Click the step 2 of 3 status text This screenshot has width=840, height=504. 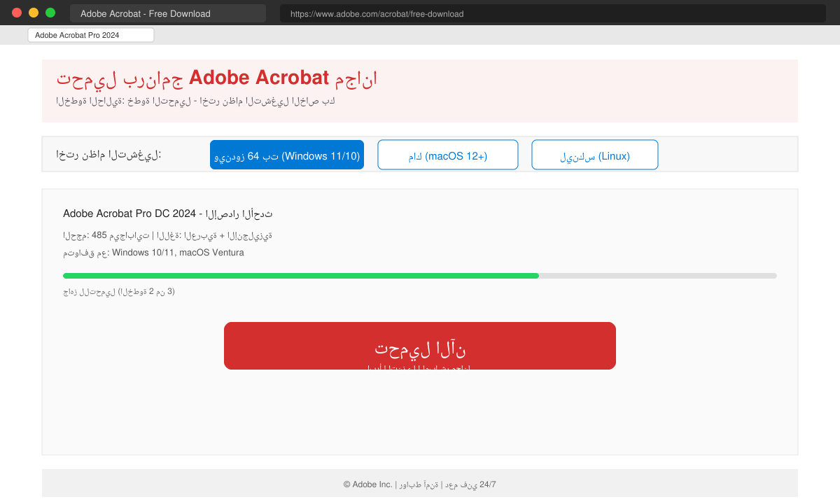119,291
